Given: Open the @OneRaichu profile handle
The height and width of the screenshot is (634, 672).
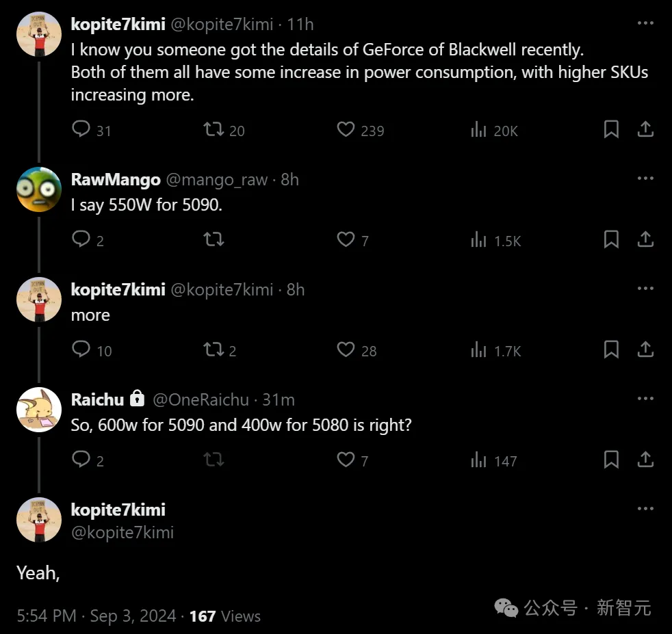Looking at the screenshot, I should click(201, 399).
